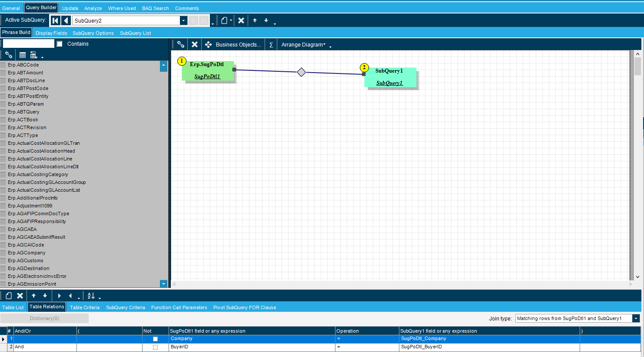Click the diamond join marker on the relation line
Image resolution: width=644 pixels, height=357 pixels.
(x=301, y=72)
